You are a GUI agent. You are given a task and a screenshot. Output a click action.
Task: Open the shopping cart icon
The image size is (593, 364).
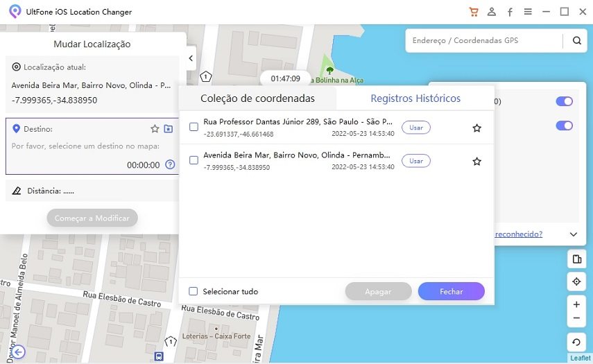click(x=474, y=12)
